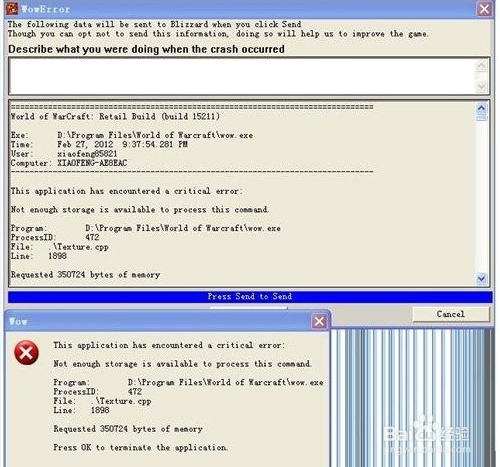500x467 pixels.
Task: Click the up arrow of crash log scrollbar
Action: click(481, 108)
